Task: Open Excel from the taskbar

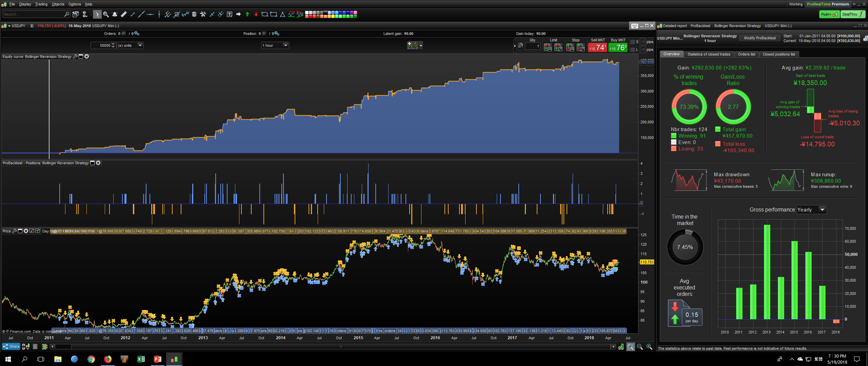Action: (141, 359)
